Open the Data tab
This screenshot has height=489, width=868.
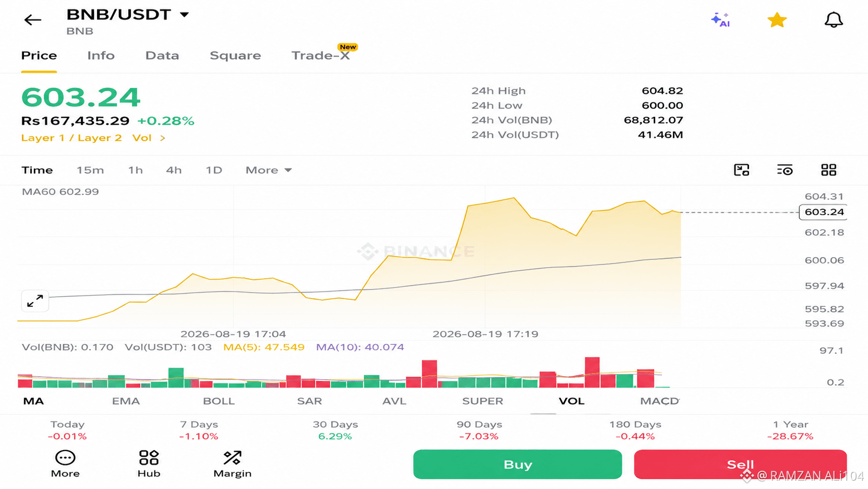pyautogui.click(x=162, y=56)
